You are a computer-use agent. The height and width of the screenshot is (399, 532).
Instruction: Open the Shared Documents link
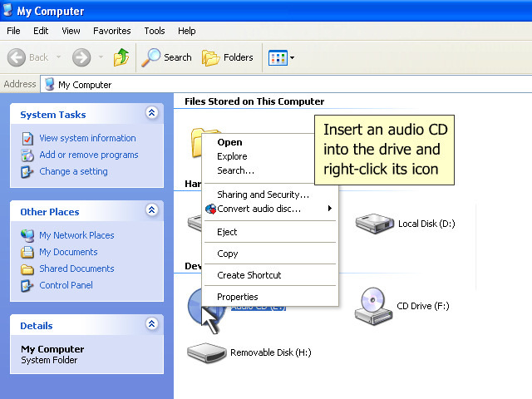pos(76,268)
